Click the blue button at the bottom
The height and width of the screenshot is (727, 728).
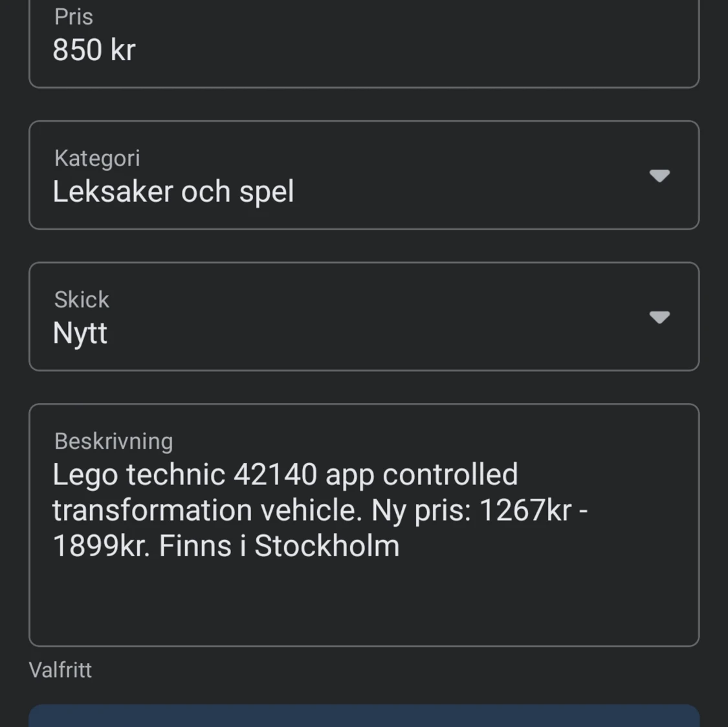click(x=364, y=716)
